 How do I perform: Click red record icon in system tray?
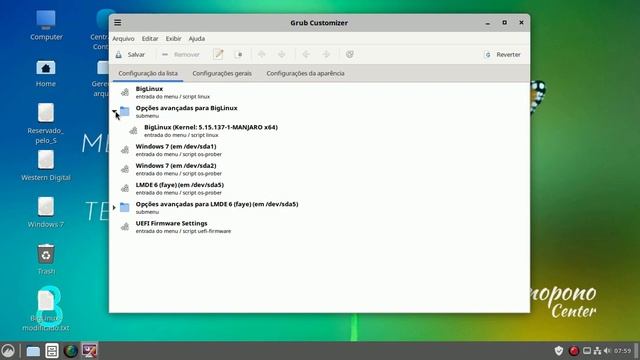[x=574, y=351]
